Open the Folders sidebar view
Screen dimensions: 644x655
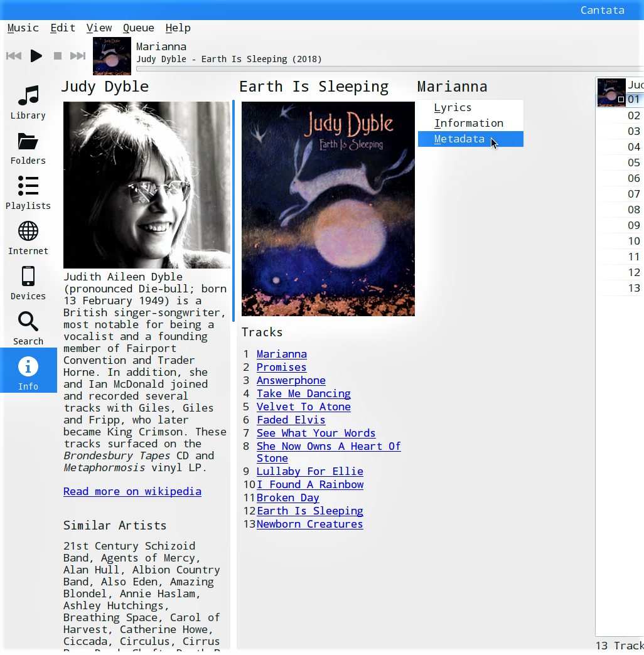point(28,148)
